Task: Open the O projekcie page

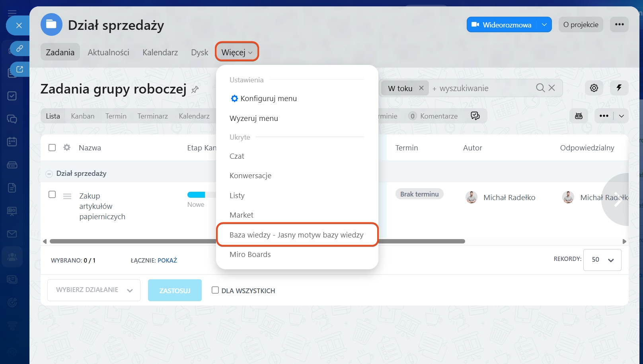Action: (x=581, y=25)
